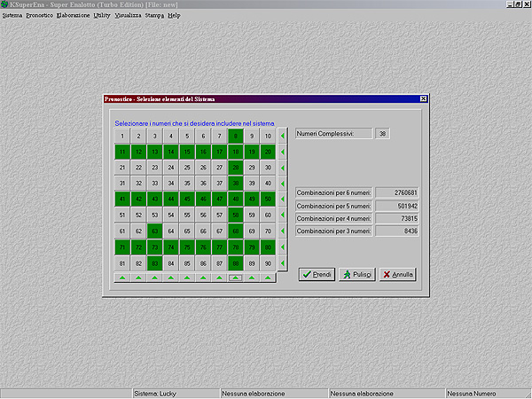Click the green arrow beside row 11-20

click(282, 152)
